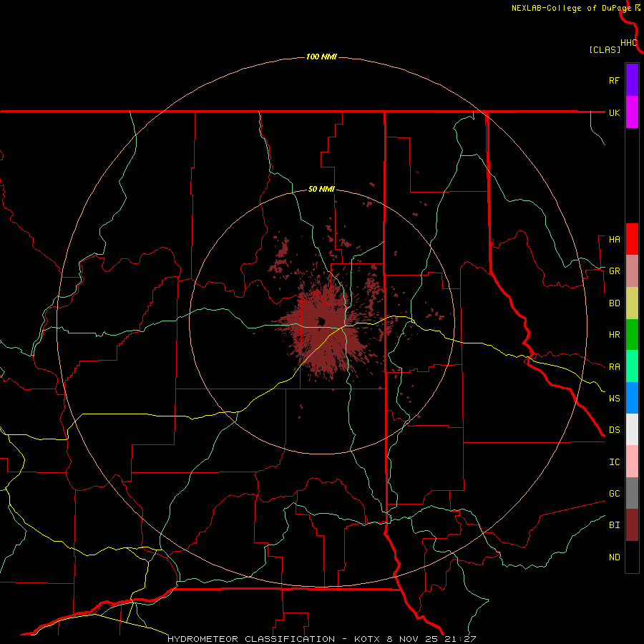Image resolution: width=644 pixels, height=644 pixels.
Task: Click the GC legend label
Action: [615, 494]
